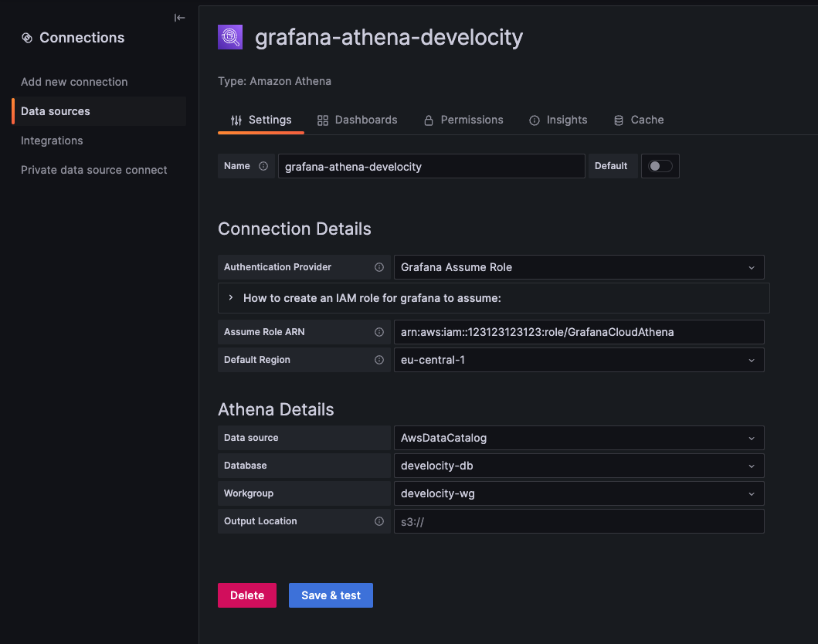Click the Save & test button
Viewport: 818px width, 644px height.
[x=331, y=595]
